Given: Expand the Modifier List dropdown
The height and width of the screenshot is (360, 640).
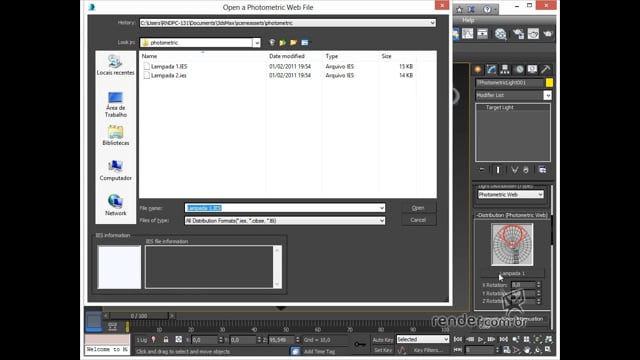Looking at the screenshot, I should click(x=547, y=95).
